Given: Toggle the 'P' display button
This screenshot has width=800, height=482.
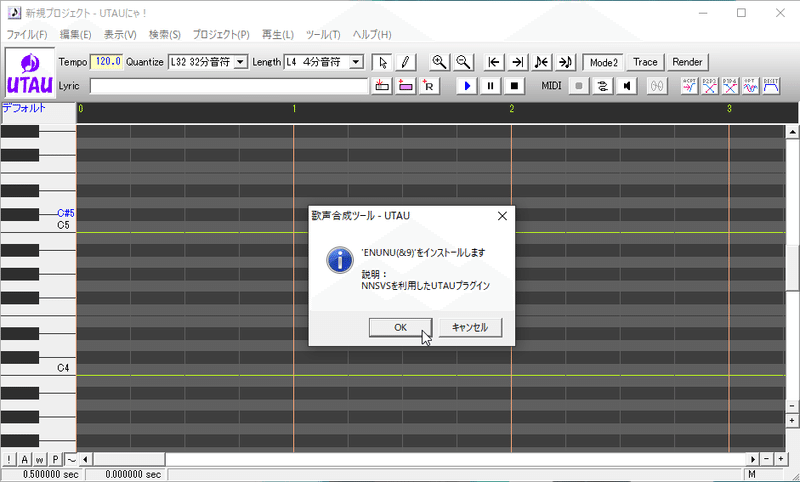Looking at the screenshot, I should (x=55, y=459).
